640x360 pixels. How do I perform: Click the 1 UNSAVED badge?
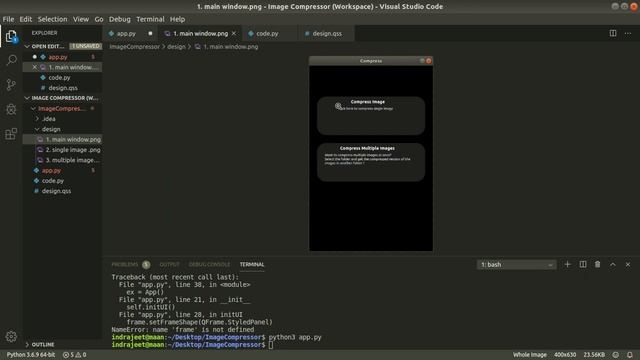tap(85, 46)
